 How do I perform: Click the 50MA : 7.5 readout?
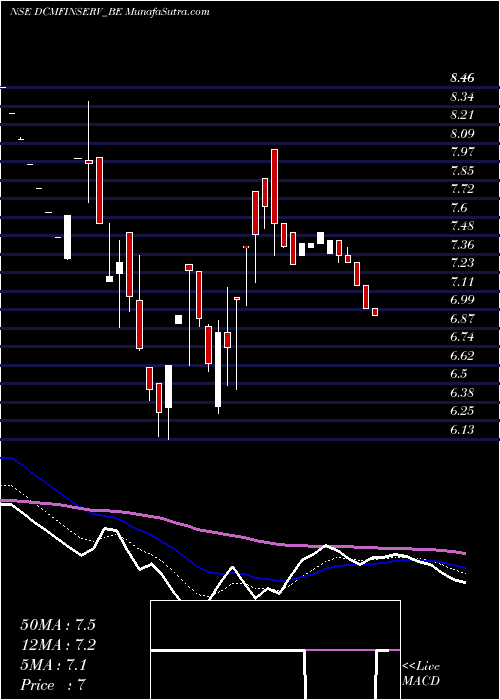58,625
